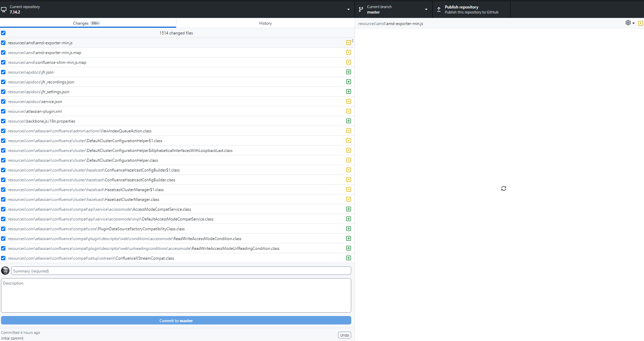The height and width of the screenshot is (341, 644).
Task: Click modified icon for confluence-shim-min.js.map
Action: tap(348, 62)
